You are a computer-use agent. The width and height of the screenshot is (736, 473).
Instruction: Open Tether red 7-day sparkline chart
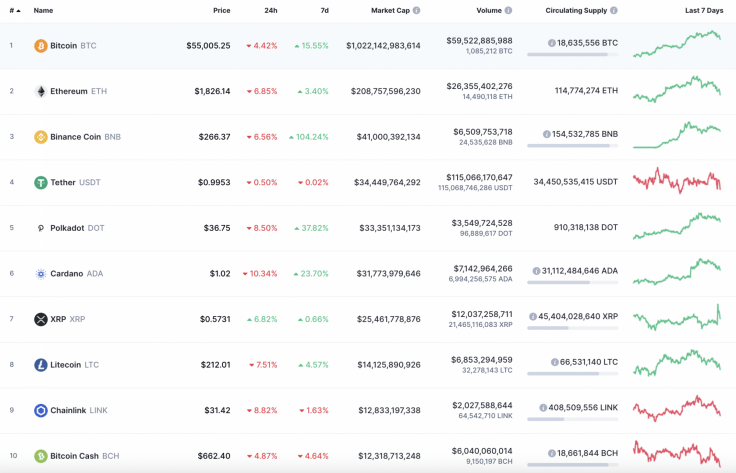[x=677, y=180]
